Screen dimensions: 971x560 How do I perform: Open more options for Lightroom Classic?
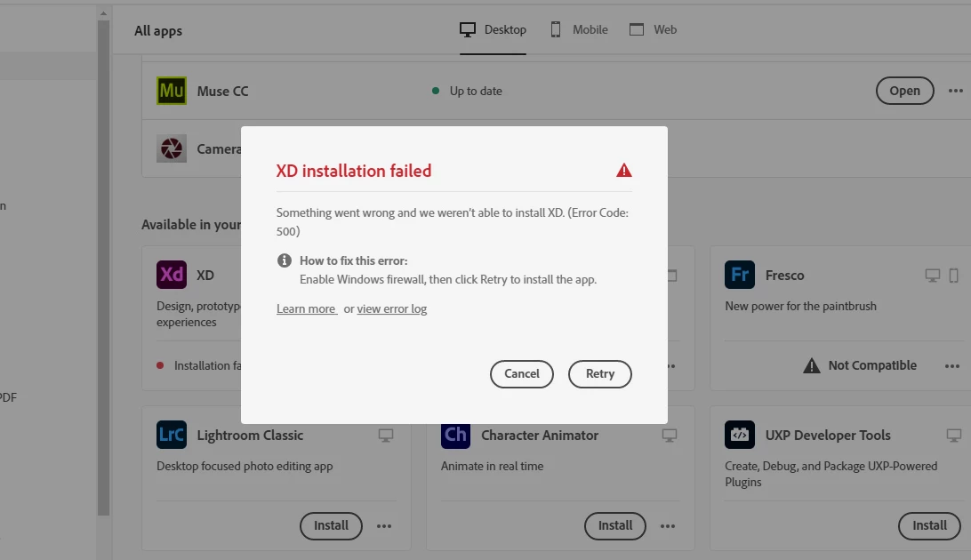click(384, 526)
